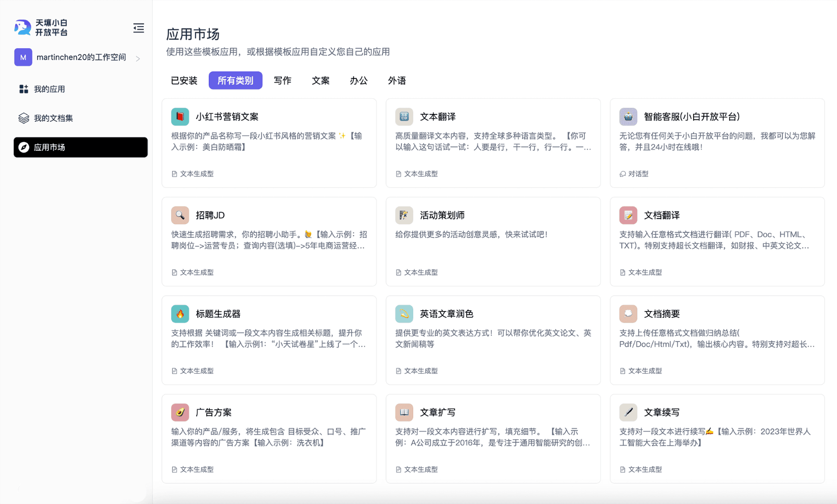Click the 文章续写 pen icon
This screenshot has height=504, width=837.
pos(627,412)
